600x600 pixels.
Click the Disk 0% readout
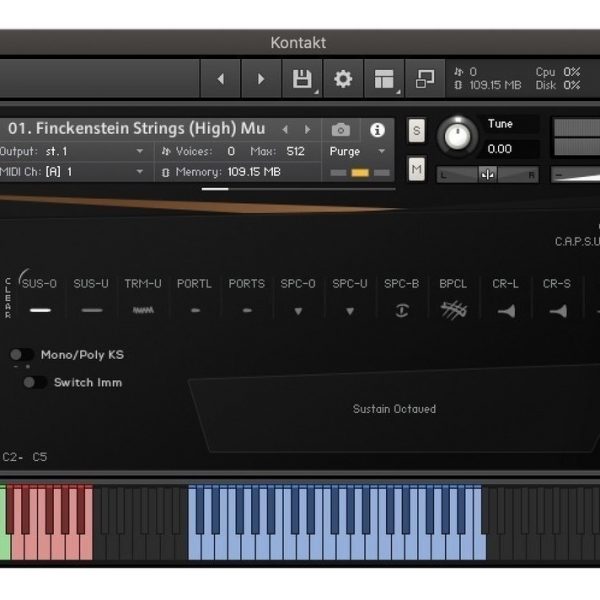[558, 85]
